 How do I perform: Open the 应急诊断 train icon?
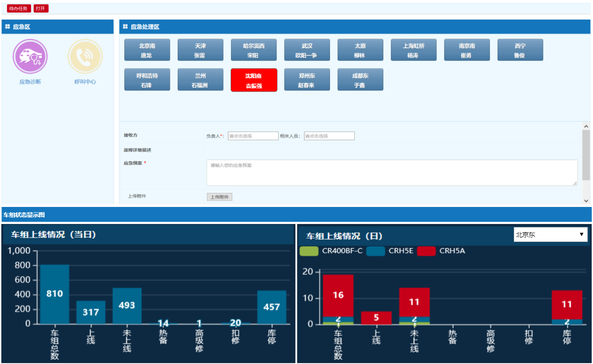tap(30, 56)
